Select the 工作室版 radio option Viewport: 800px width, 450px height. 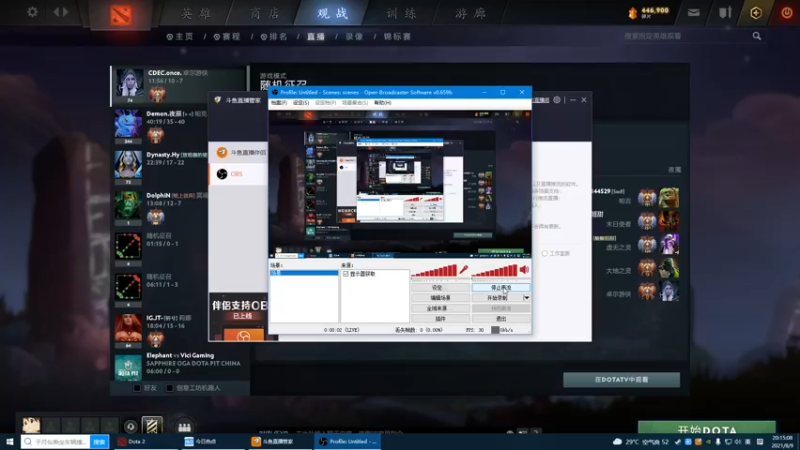click(544, 254)
